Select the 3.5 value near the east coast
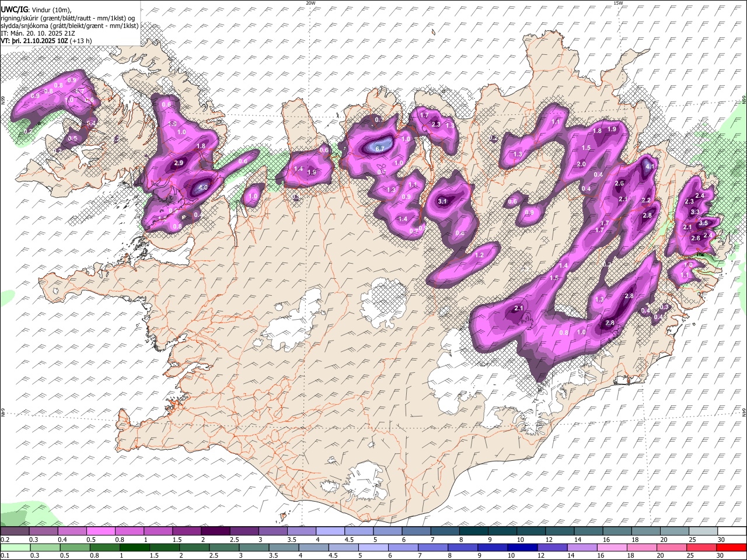747x560 pixels. pyautogui.click(x=703, y=223)
